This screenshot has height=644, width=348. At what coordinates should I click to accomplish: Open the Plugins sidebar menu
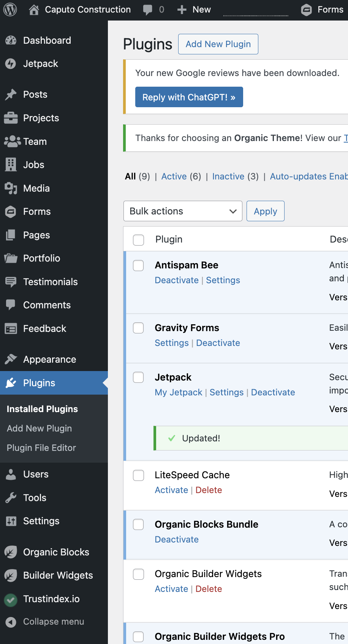point(54,383)
